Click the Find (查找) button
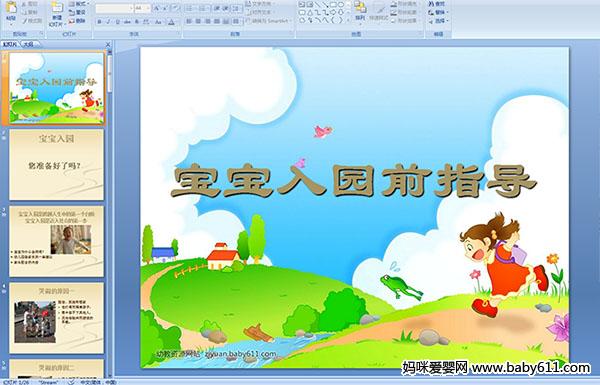Image resolution: width=600 pixels, height=385 pixels. (437, 4)
